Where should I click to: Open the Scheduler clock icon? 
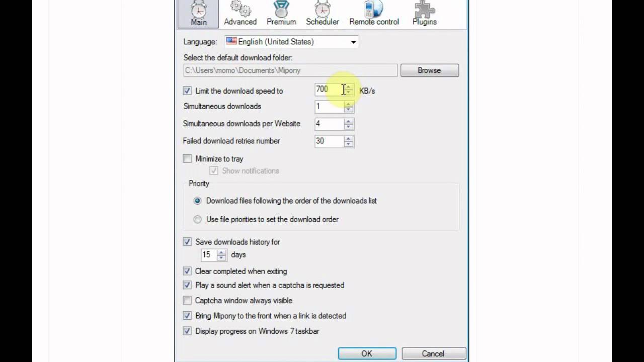tap(323, 9)
